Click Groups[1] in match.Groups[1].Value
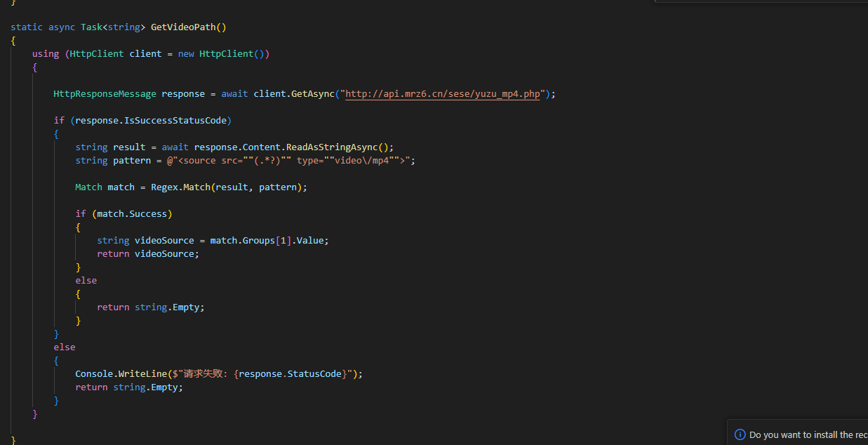Image resolution: width=868 pixels, height=445 pixels. click(267, 240)
